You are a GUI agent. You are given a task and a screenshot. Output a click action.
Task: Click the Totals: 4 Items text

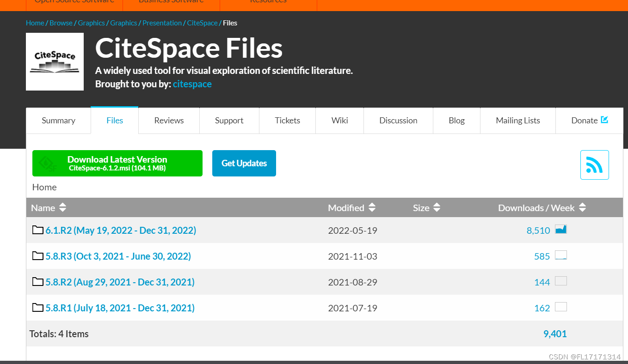(x=59, y=334)
